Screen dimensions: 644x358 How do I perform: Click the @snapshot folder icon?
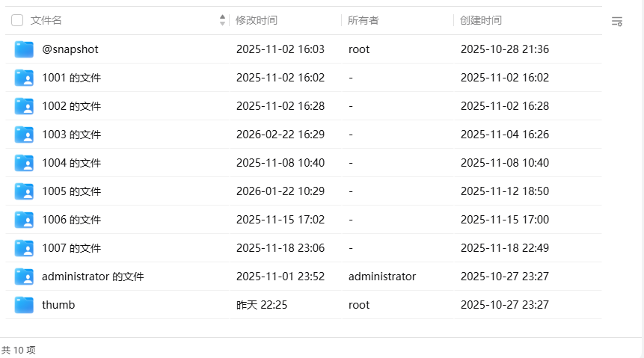tap(24, 49)
